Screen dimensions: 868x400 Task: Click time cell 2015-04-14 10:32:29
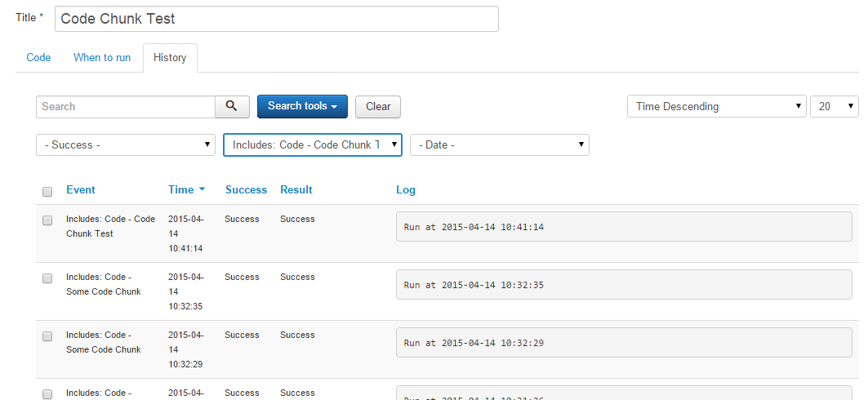point(186,349)
